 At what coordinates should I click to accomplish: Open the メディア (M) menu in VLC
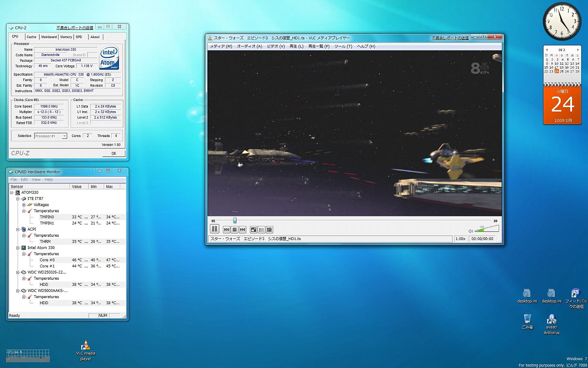(221, 47)
